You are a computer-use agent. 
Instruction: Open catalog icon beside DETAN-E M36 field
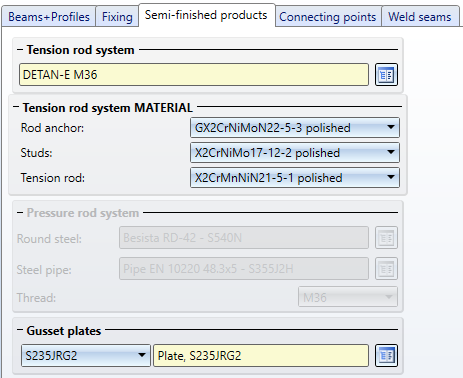tap(386, 75)
